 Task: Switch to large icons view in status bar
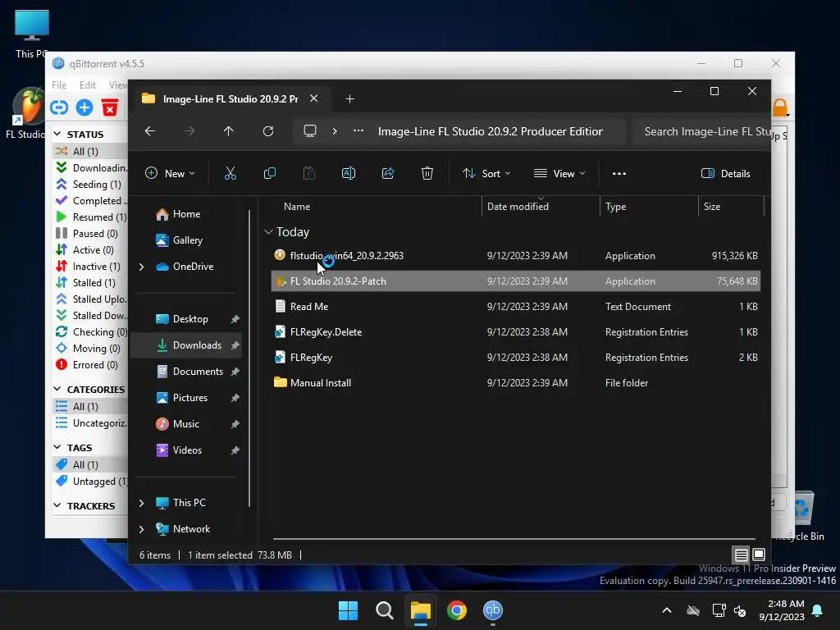[x=759, y=555]
